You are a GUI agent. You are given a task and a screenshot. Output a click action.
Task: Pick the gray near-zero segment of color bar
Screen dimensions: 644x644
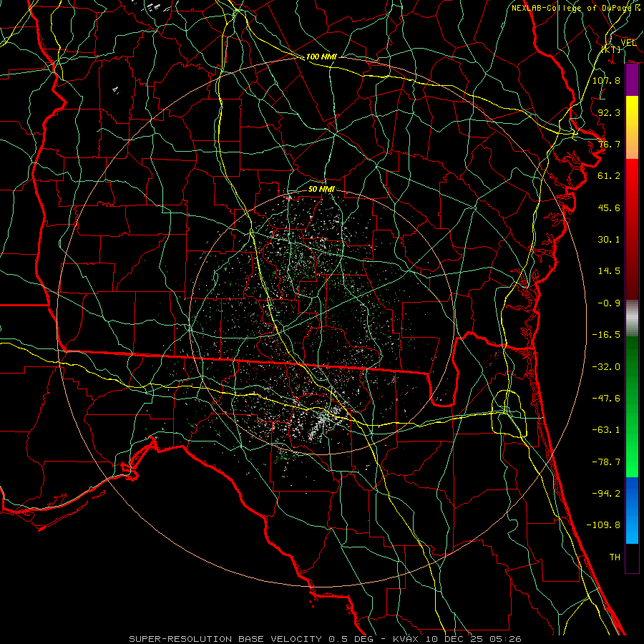(632, 318)
